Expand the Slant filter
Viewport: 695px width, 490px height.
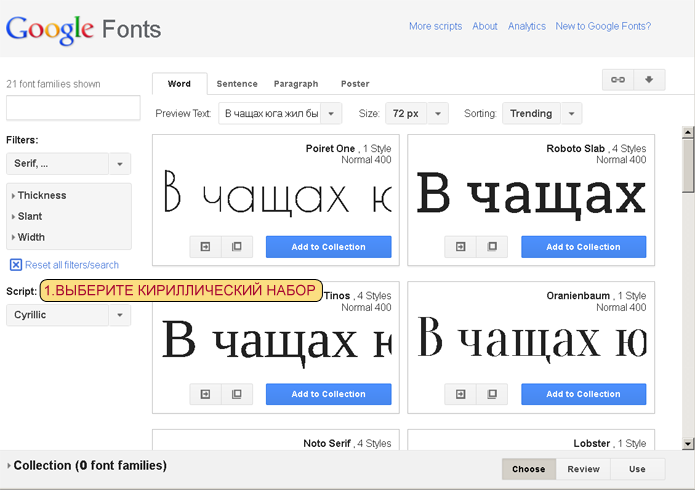pos(27,216)
